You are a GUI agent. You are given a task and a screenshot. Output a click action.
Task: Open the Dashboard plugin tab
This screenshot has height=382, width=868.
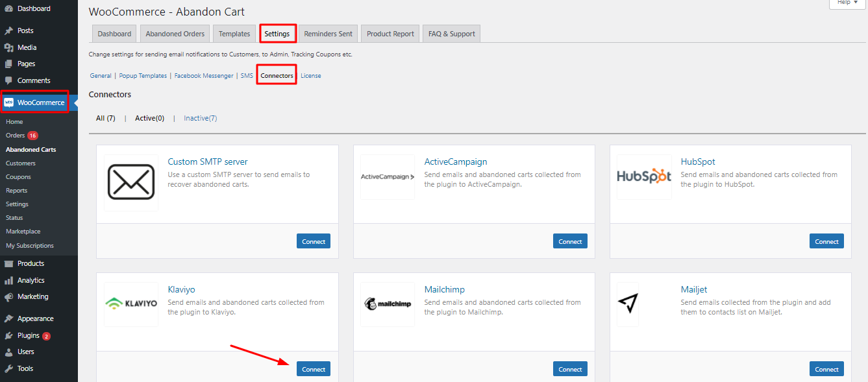coord(114,34)
